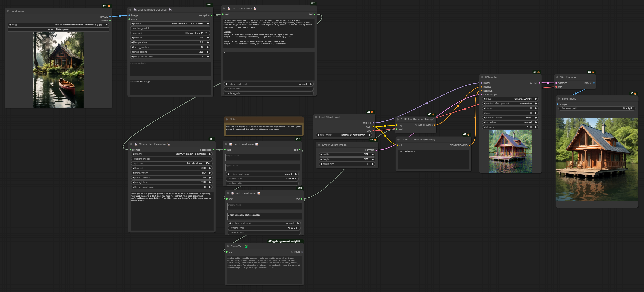Open control_after_generate randomize dropdown
Viewport: 644px width, 292px height.
coord(510,104)
